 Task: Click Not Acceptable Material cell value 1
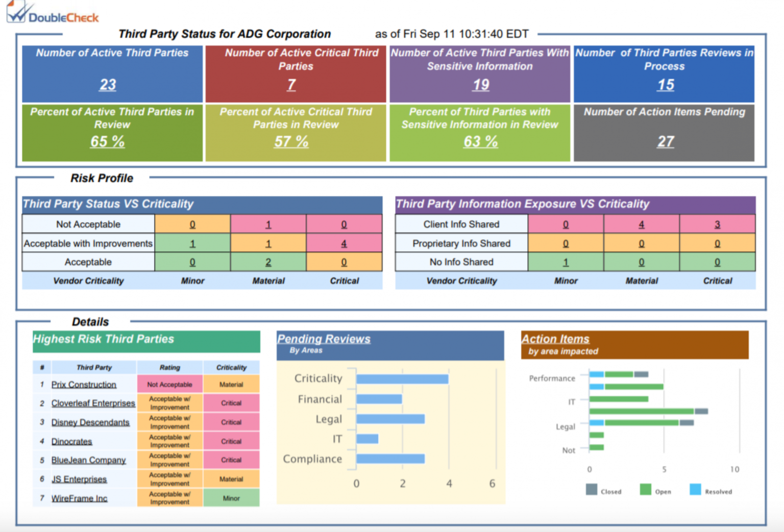click(x=268, y=224)
